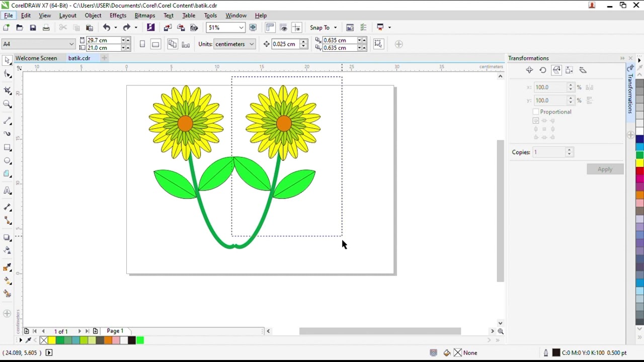Open the Skew tab in Transformations docker
The height and width of the screenshot is (362, 644).
click(583, 70)
